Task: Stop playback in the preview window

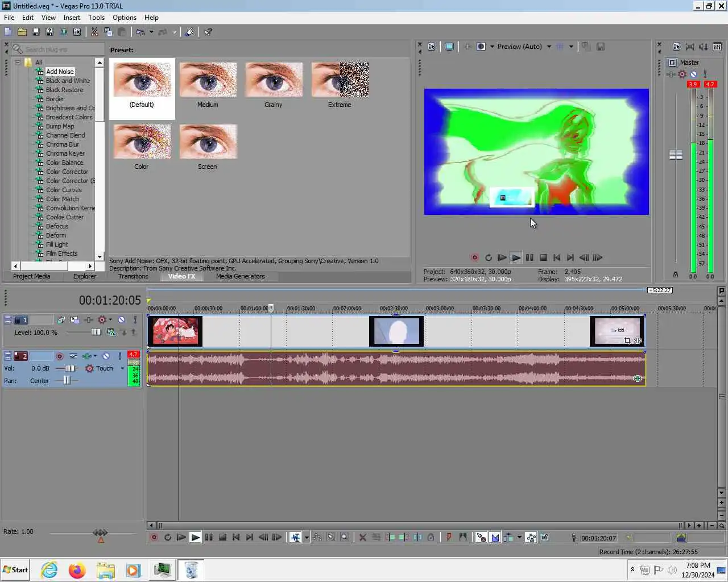Action: point(543,258)
